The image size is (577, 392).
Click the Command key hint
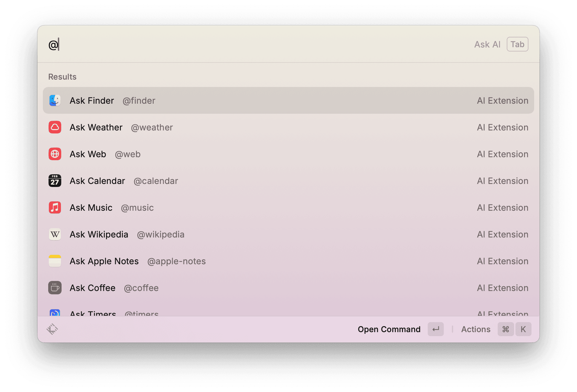click(506, 329)
